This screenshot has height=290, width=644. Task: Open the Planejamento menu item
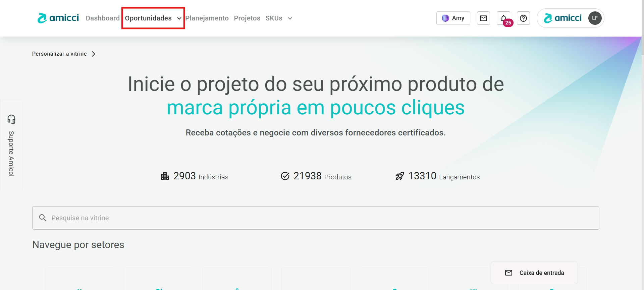tap(207, 18)
